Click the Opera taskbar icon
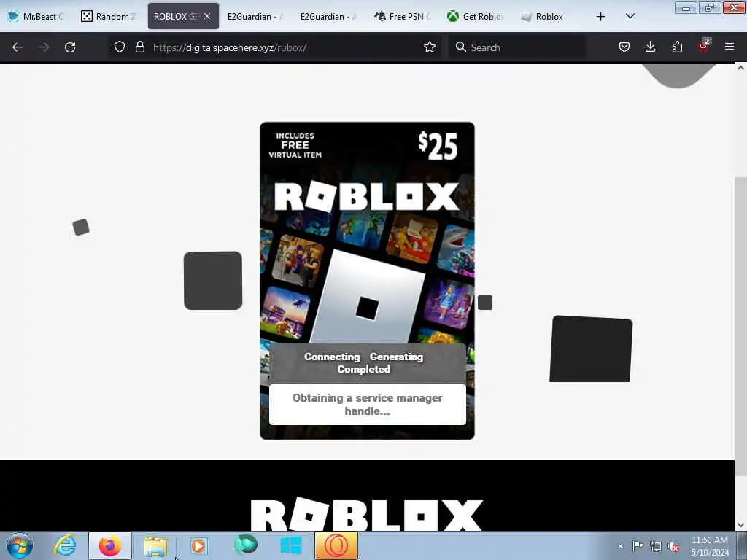Viewport: 747px width, 560px height. coord(336,545)
